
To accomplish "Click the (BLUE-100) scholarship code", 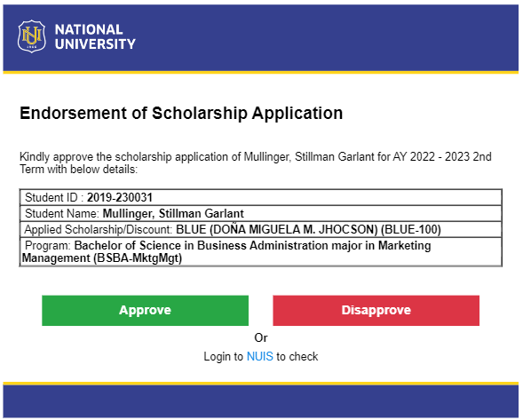I will pyautogui.click(x=411, y=229).
